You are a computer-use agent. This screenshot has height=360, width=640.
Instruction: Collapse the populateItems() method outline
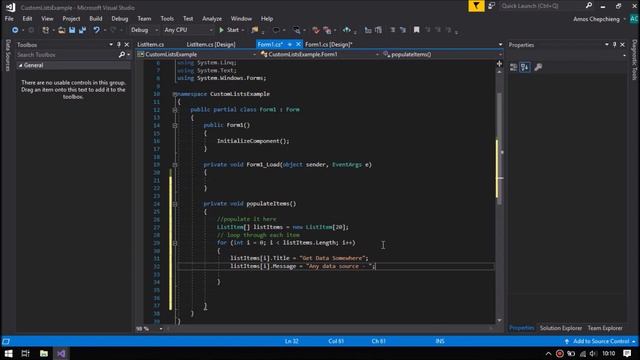(175, 204)
